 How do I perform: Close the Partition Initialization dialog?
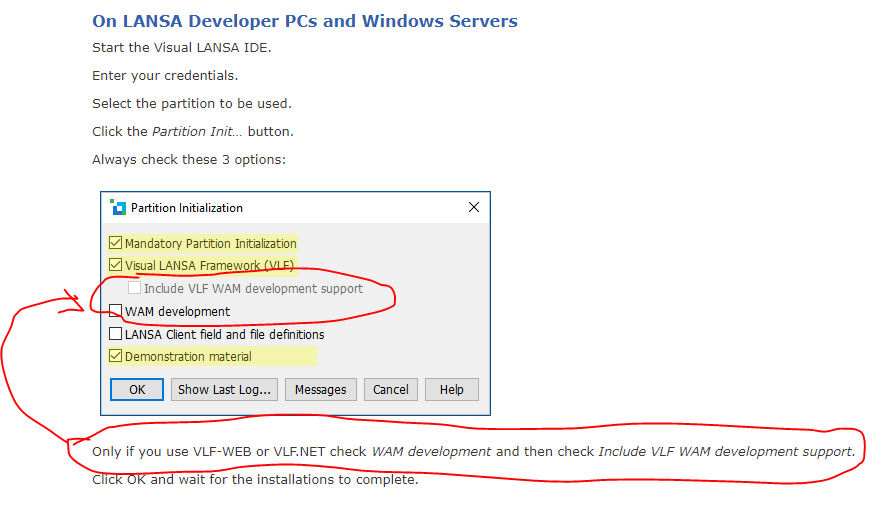[474, 207]
